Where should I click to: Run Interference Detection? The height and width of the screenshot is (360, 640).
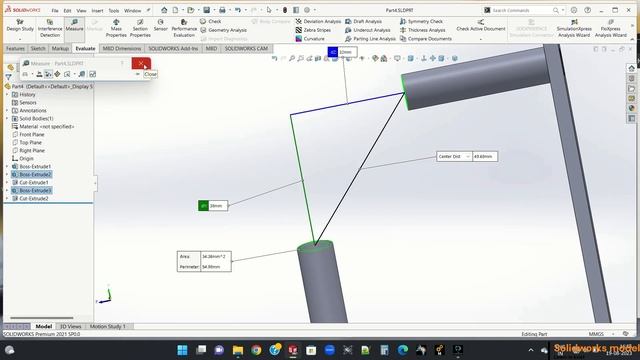tap(50, 28)
